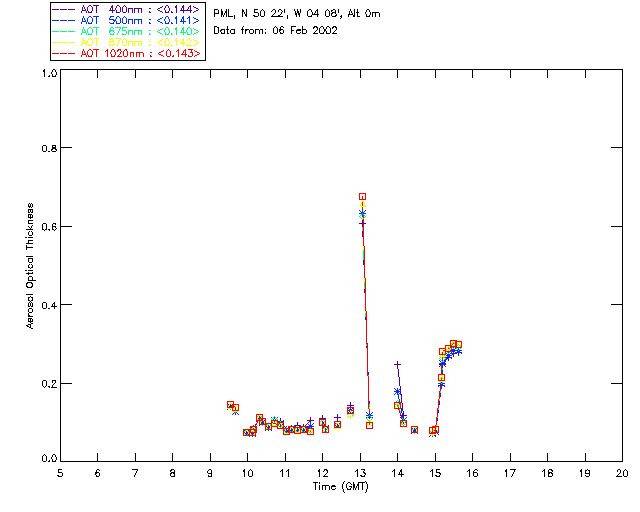The width and height of the screenshot is (640, 512).
Task: Click the x-axis tick label 15
Action: 435,473
